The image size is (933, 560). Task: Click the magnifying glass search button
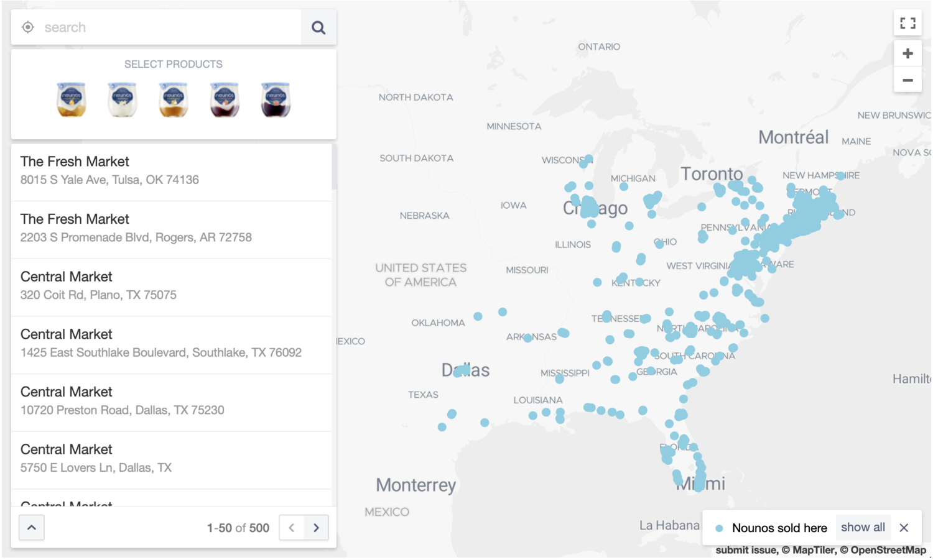(318, 27)
